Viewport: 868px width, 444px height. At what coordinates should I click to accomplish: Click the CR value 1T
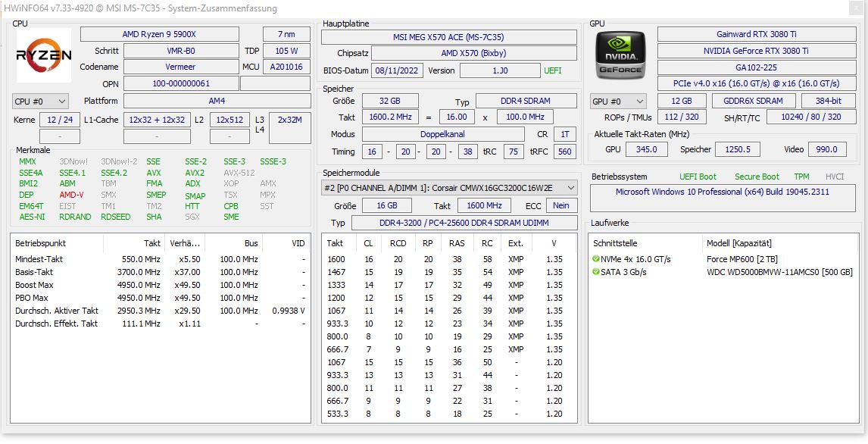coord(565,134)
